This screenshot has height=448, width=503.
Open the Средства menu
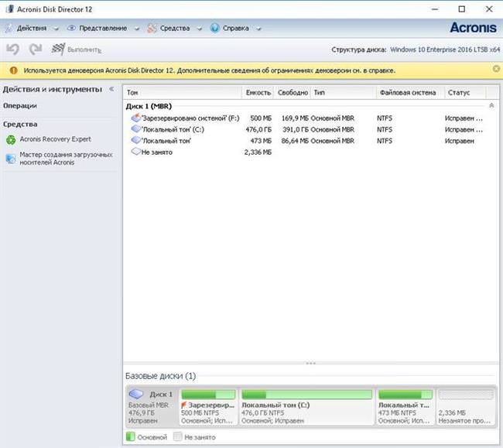pos(175,28)
